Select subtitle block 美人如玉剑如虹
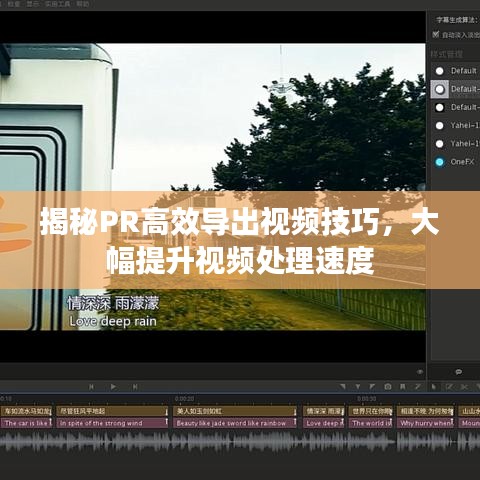Viewport: 480px width, 480px height. (x=235, y=411)
